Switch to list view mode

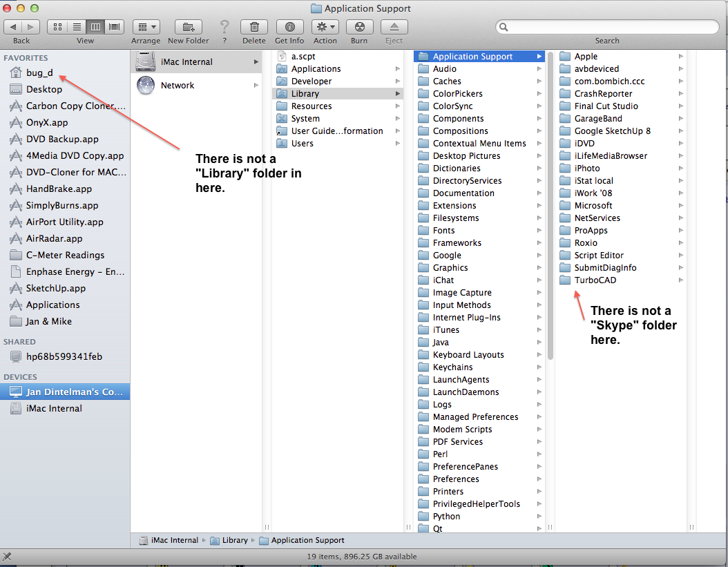77,27
